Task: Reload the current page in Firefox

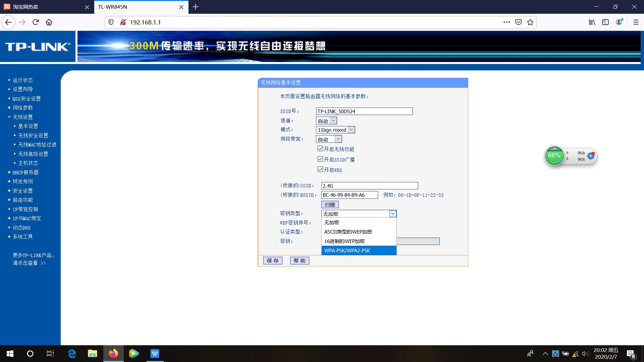Action: [35, 22]
